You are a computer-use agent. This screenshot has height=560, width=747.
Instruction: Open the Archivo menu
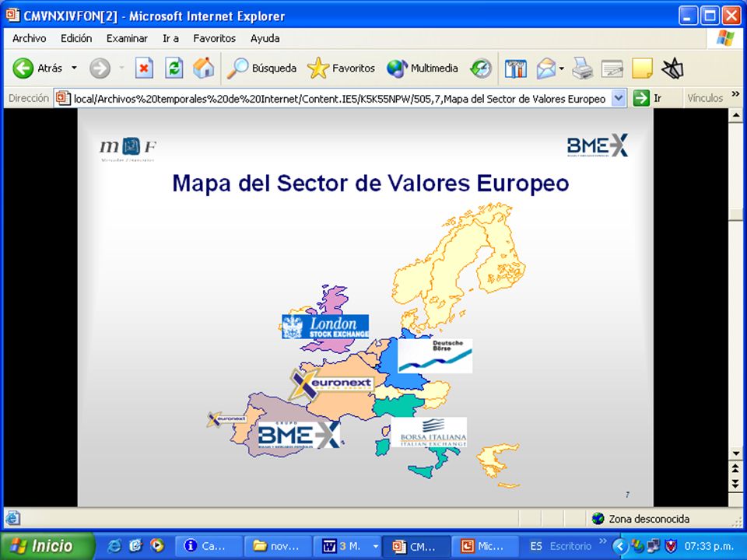[x=29, y=39]
